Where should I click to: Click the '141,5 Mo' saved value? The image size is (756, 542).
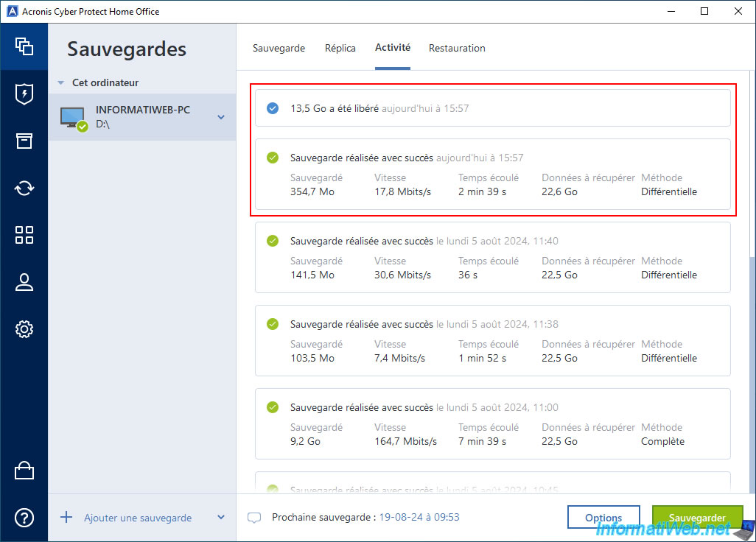(x=312, y=275)
